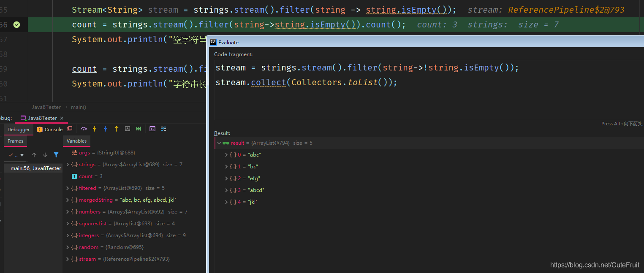Expand result element 0 "abc"
The height and width of the screenshot is (273, 644).
point(226,155)
